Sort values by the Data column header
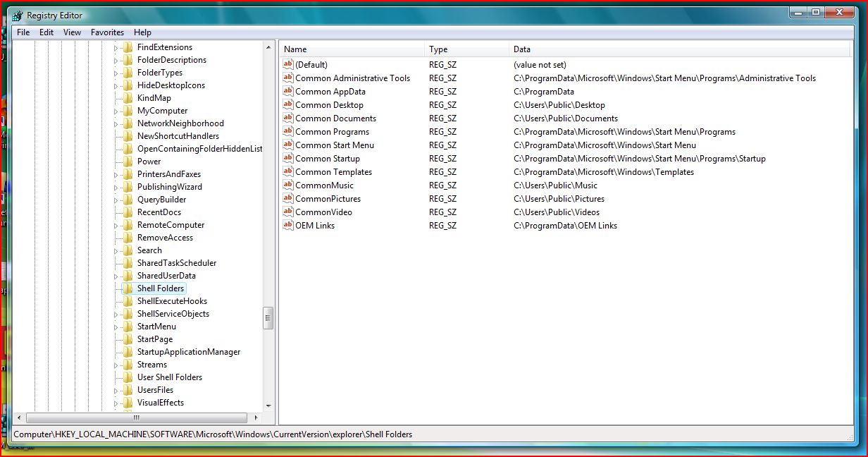This screenshot has width=868, height=457. [x=679, y=49]
